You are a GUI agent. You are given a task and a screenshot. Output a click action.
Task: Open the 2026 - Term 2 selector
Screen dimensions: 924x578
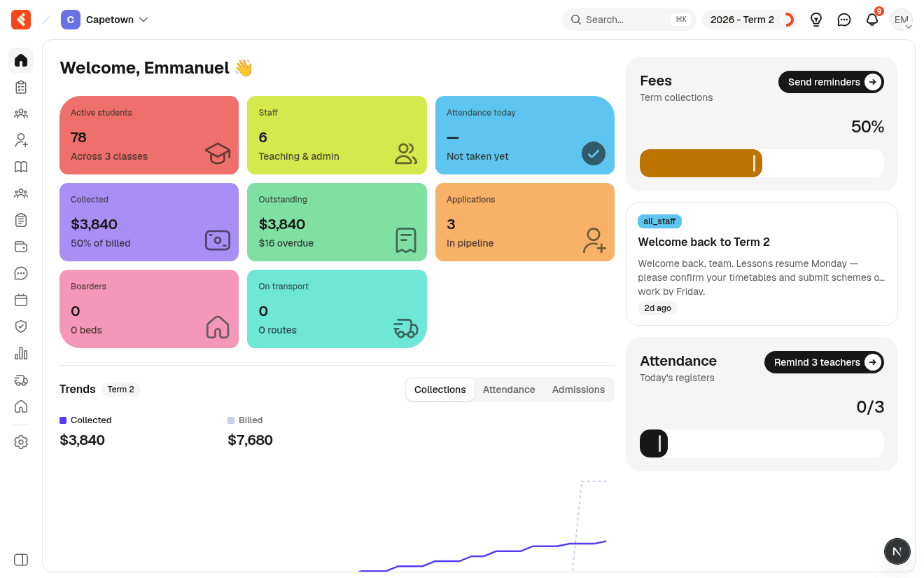750,20
